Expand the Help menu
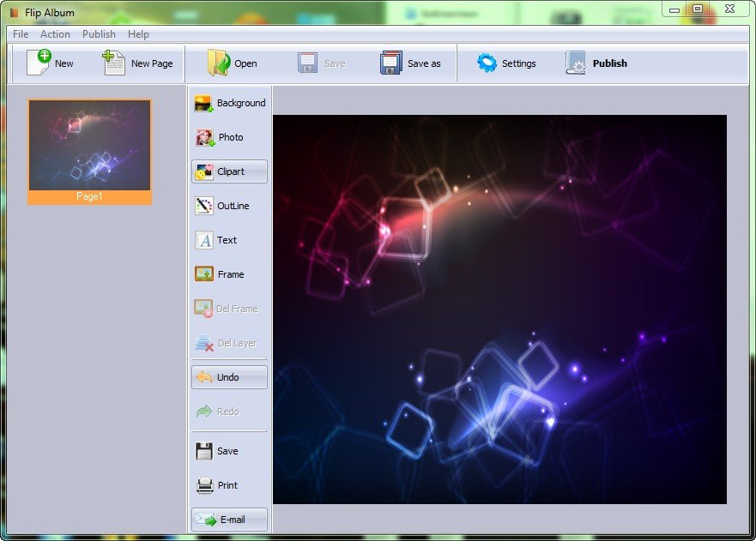Screen dimensions: 756x541 pyautogui.click(x=138, y=34)
